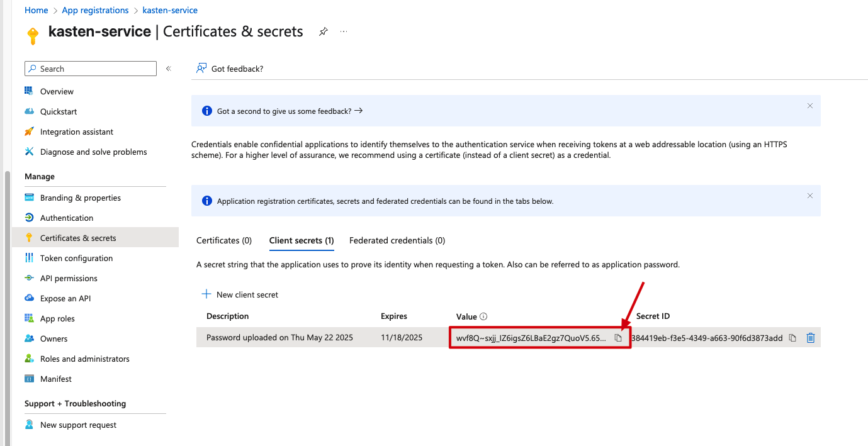Screen dimensions: 868x446
Task: Click the Description column header
Action: [228, 316]
